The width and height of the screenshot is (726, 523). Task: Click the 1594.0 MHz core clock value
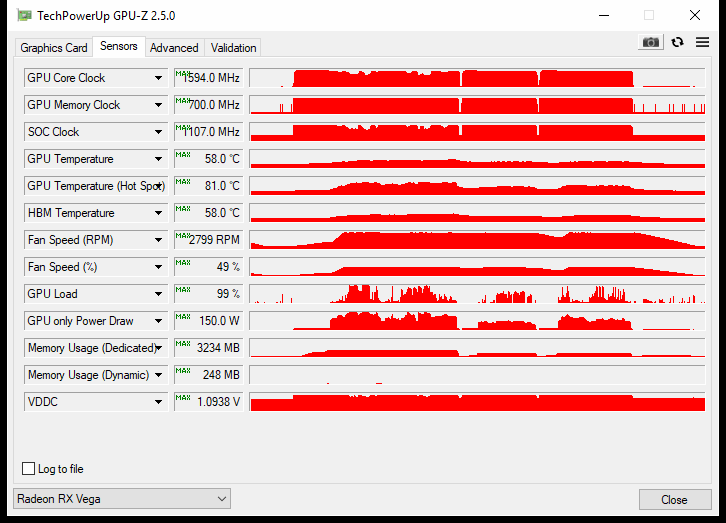coord(208,78)
